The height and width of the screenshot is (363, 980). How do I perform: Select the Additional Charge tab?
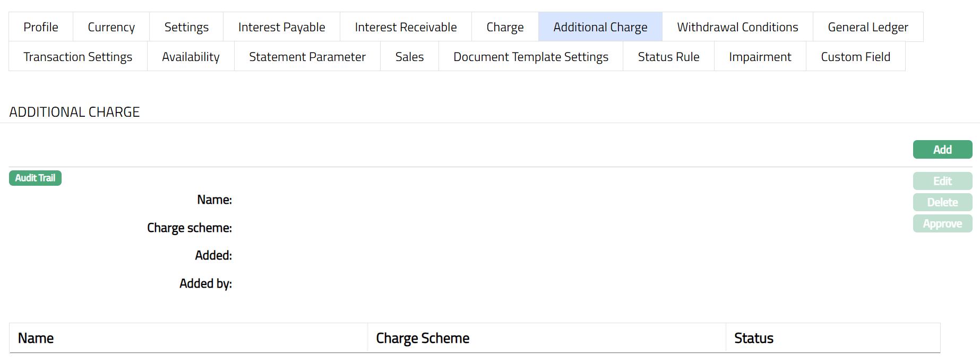click(x=600, y=27)
